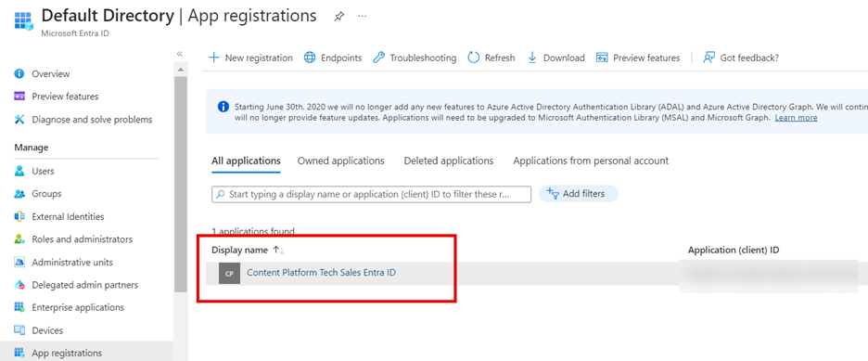Click the Add filters button
Image resolution: width=868 pixels, height=361 pixels.
[579, 194]
